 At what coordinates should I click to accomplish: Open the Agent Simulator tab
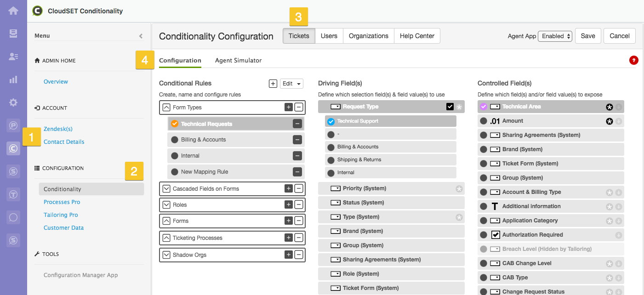point(238,60)
